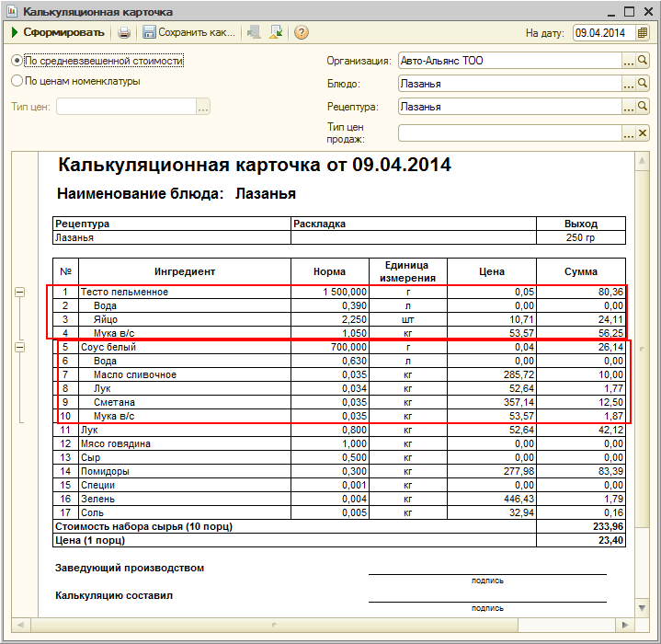Clear the Тип цен продаж field with X
The height and width of the screenshot is (644, 661).
644,132
